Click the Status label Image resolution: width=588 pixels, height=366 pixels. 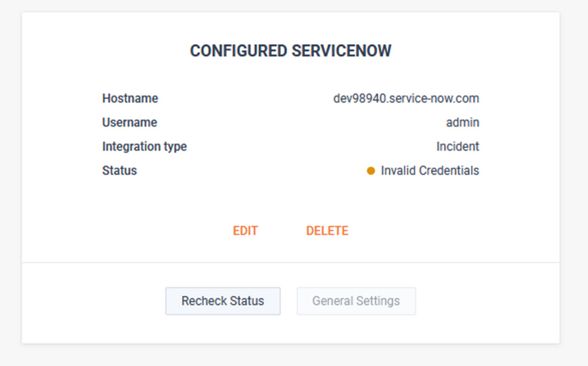tap(119, 171)
